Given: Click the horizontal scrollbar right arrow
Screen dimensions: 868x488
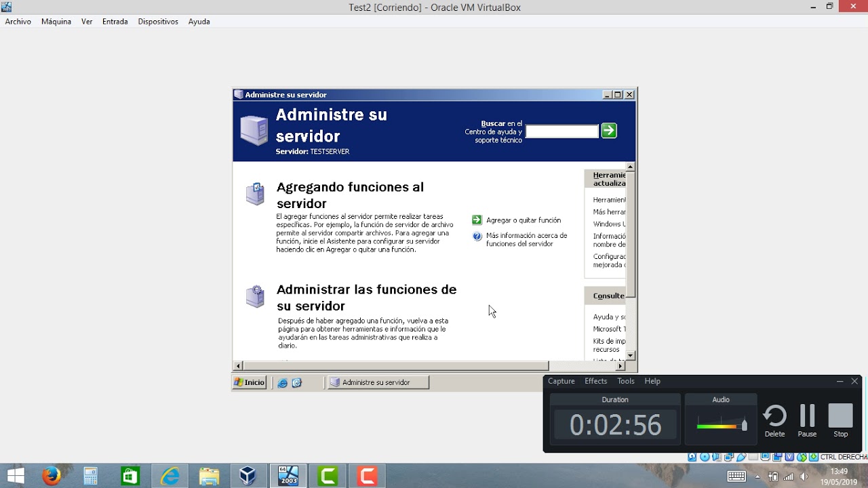Looking at the screenshot, I should (x=620, y=366).
